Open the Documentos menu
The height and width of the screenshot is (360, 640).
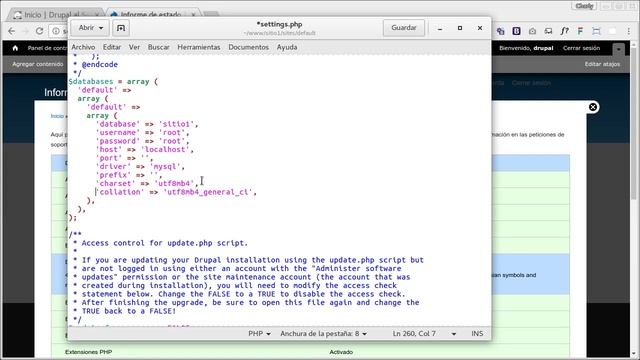tap(249, 47)
